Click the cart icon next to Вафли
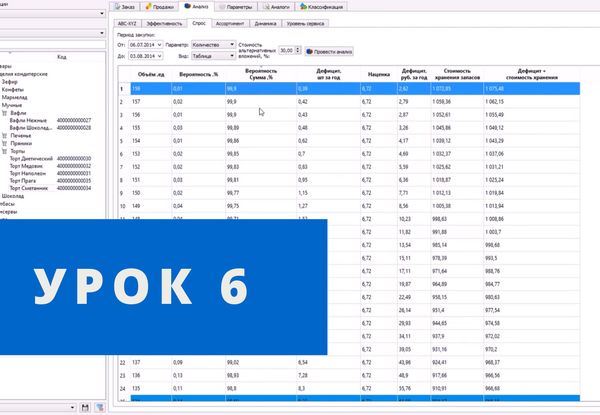 4,113
